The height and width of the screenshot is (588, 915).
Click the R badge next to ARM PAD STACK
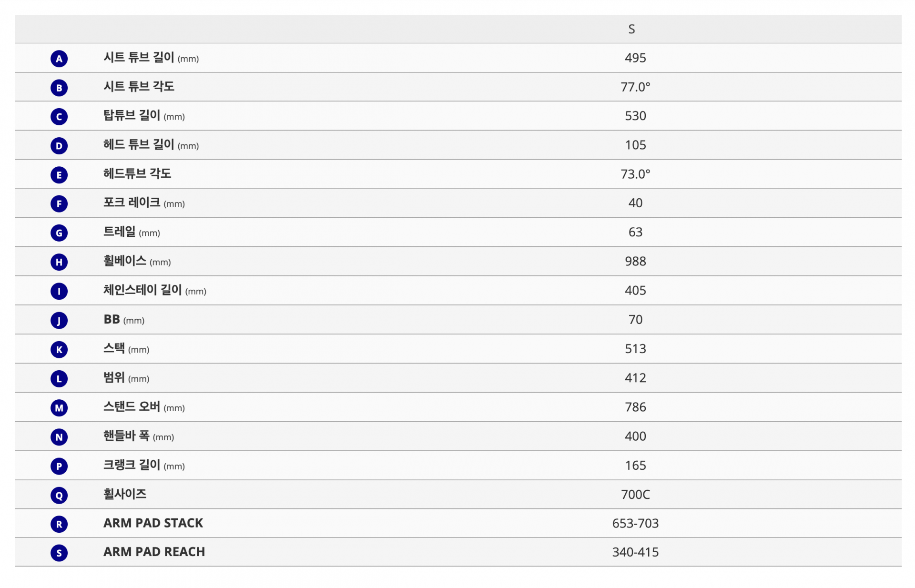click(x=59, y=524)
